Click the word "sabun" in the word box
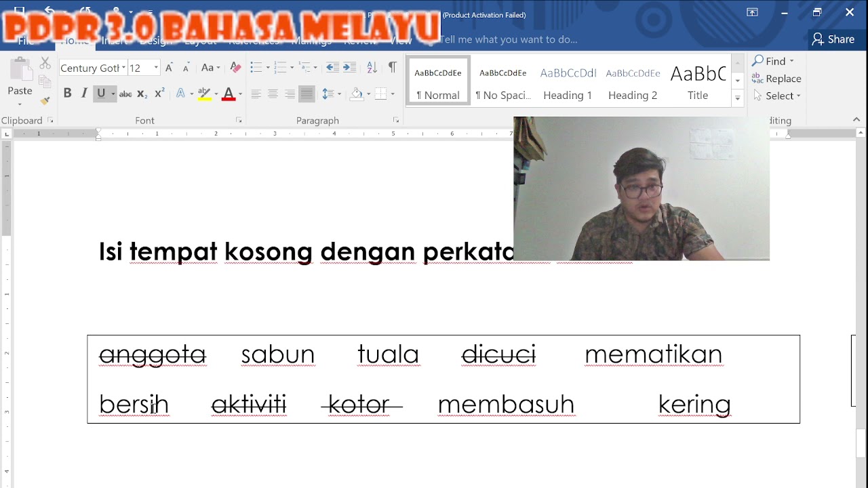 tap(278, 354)
